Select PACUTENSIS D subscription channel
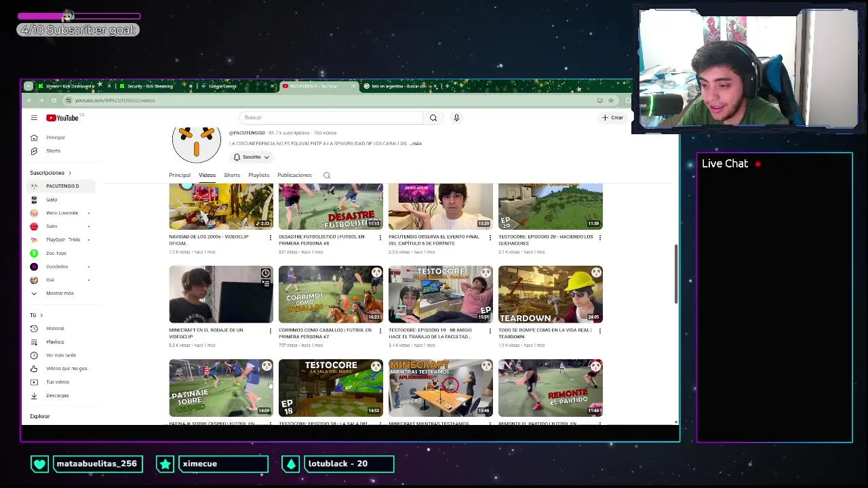Image resolution: width=868 pixels, height=488 pixels. pos(63,186)
